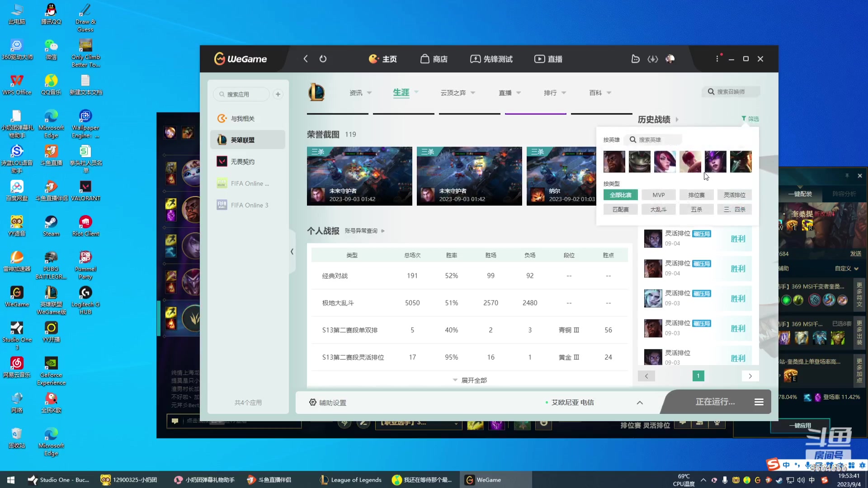This screenshot has width=868, height=488.
Task: Click the WeGame back arrow icon
Action: tap(306, 59)
